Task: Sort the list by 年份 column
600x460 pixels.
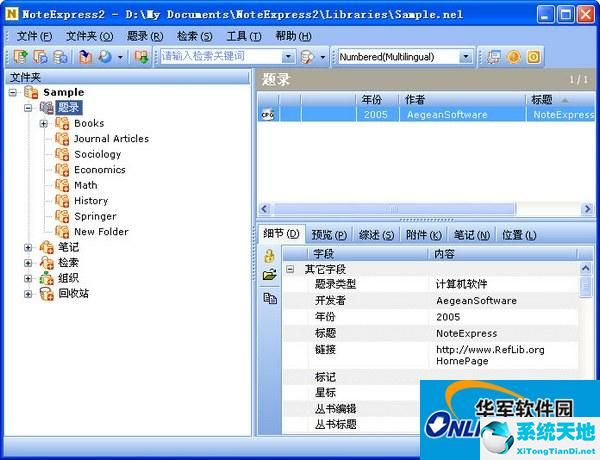Action: point(377,100)
